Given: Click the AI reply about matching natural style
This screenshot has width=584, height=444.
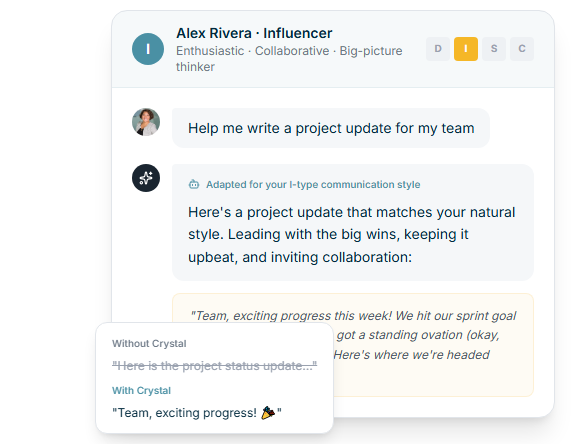Looking at the screenshot, I should coord(352,235).
